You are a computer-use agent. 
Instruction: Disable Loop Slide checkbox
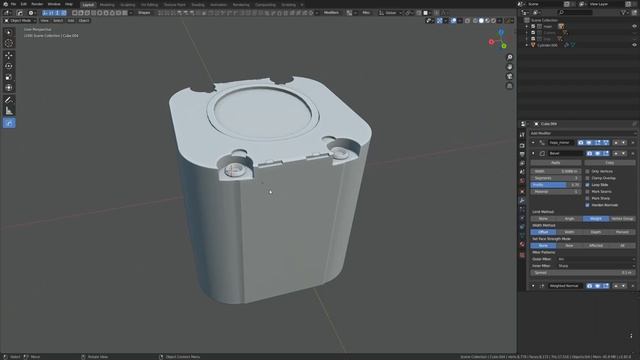[x=587, y=185]
